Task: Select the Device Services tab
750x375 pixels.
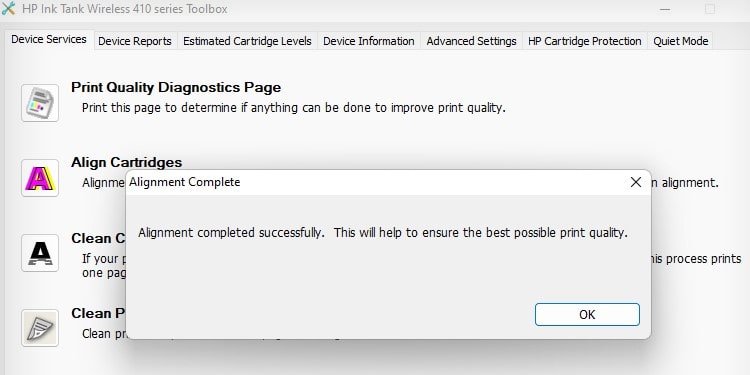Action: pyautogui.click(x=49, y=39)
